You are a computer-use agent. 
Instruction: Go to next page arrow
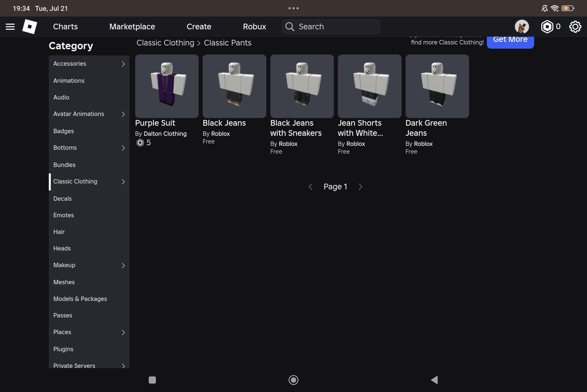(x=360, y=186)
